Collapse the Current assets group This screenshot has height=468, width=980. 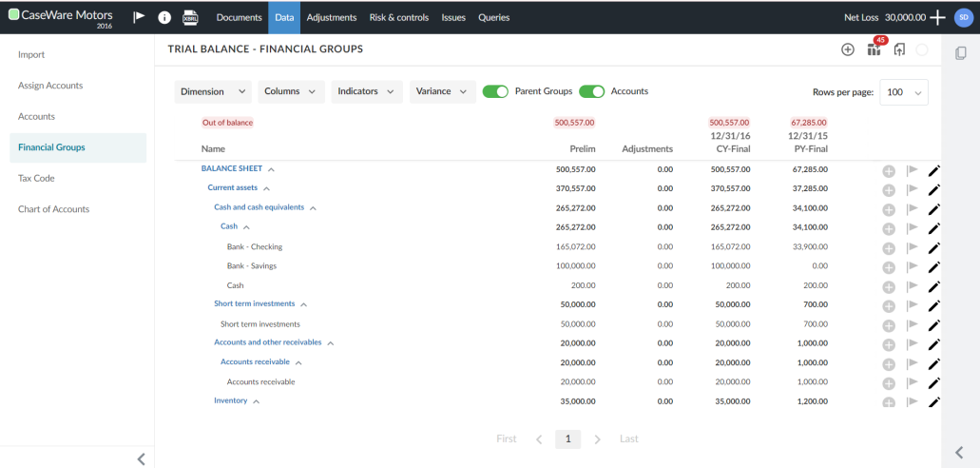pyautogui.click(x=266, y=188)
